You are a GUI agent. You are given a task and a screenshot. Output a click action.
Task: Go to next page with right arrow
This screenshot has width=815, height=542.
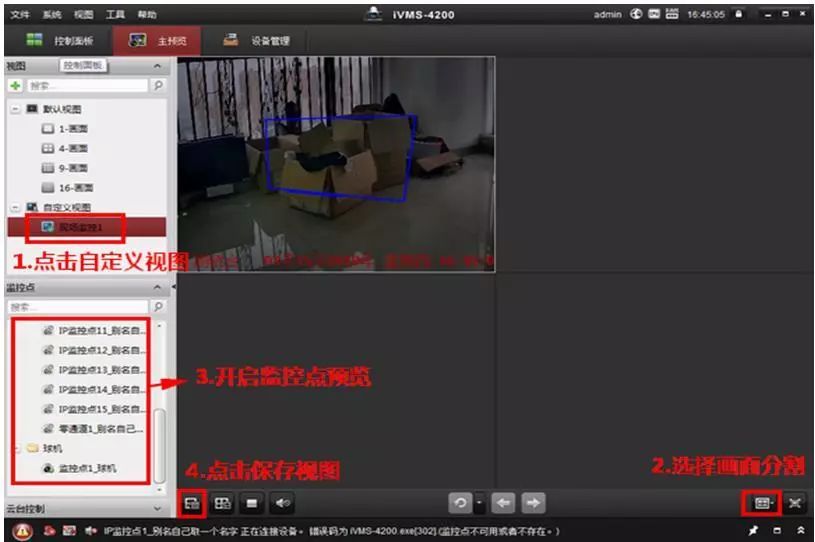pos(535,503)
